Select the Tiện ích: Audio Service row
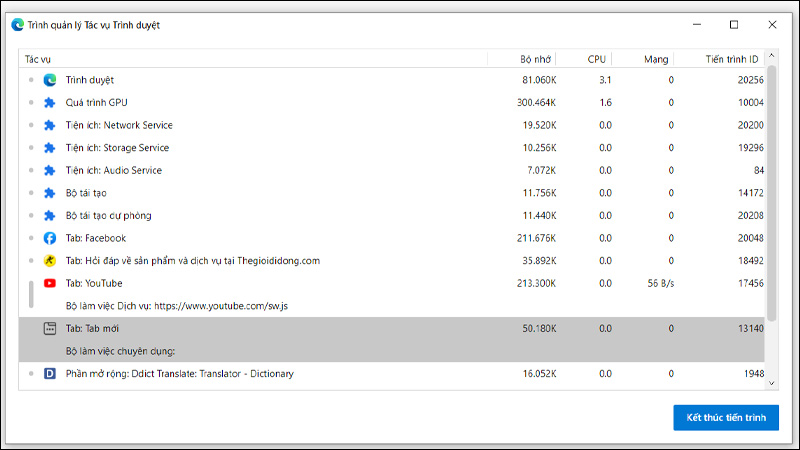Screen dimensions: 800x450 click(392, 170)
